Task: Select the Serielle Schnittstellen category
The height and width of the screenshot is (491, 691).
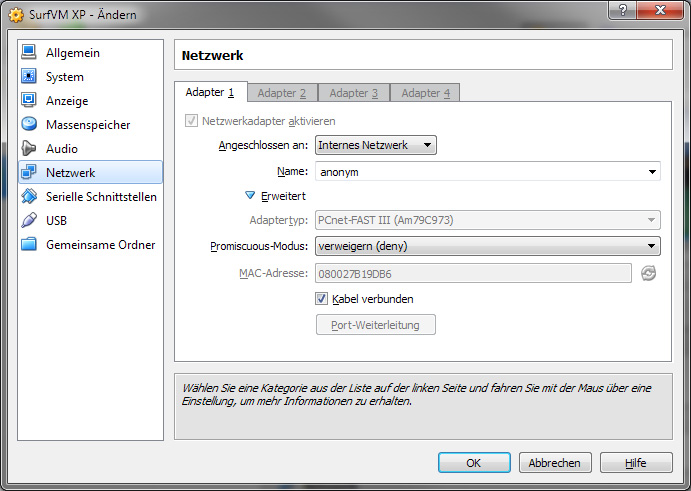Action: click(x=101, y=197)
